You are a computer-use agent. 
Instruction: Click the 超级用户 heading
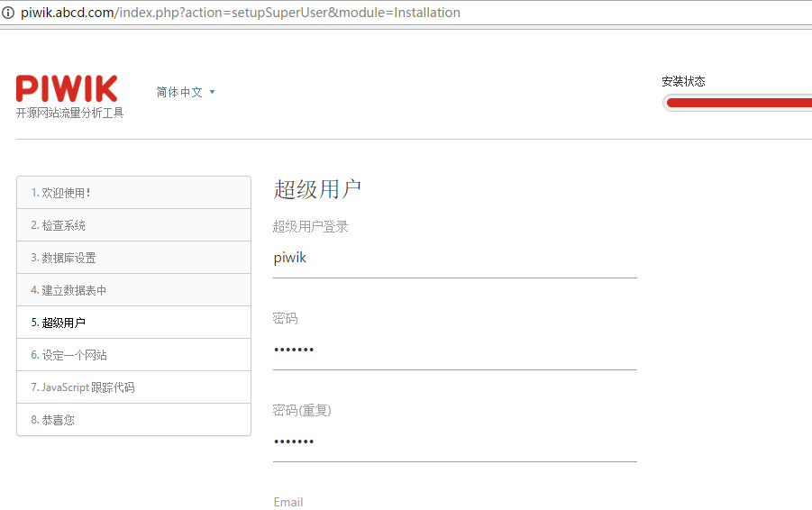(317, 189)
